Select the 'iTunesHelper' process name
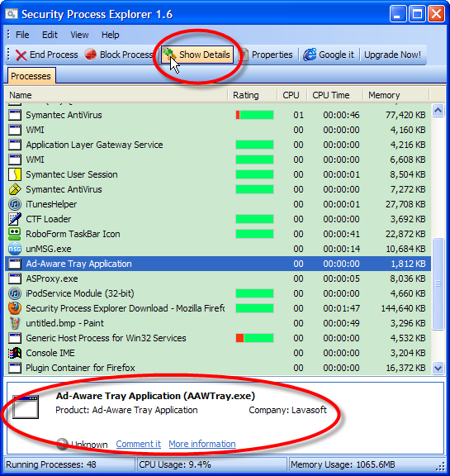 pyautogui.click(x=51, y=204)
